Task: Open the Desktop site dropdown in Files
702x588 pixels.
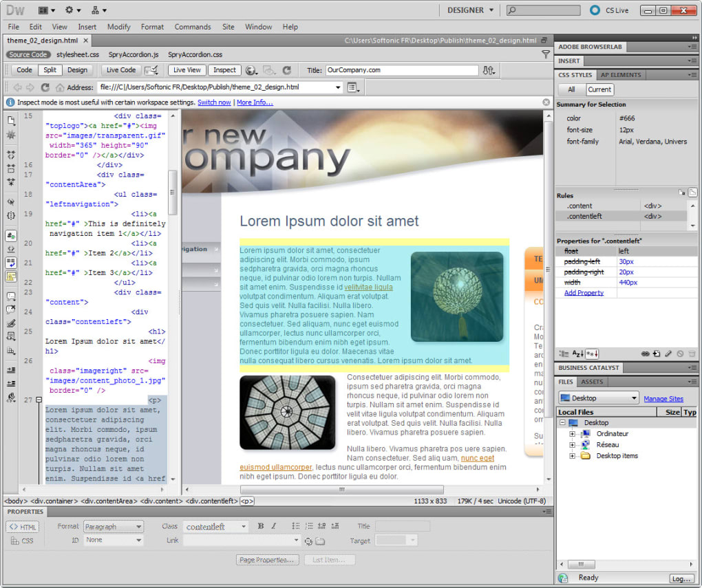Action: (599, 398)
